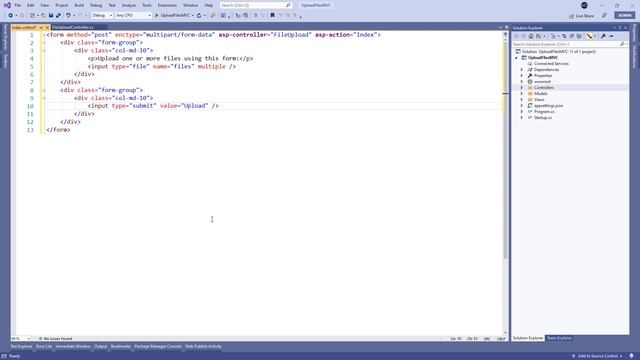Viewport: 640px width, 360px height.
Task: Switch to the Team Explorer tab
Action: [x=559, y=338]
